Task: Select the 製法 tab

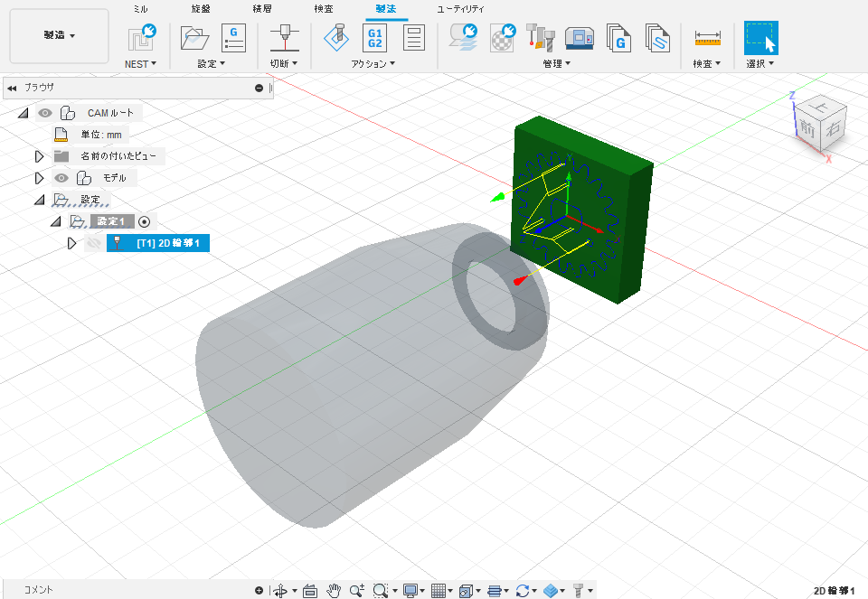Action: (386, 9)
